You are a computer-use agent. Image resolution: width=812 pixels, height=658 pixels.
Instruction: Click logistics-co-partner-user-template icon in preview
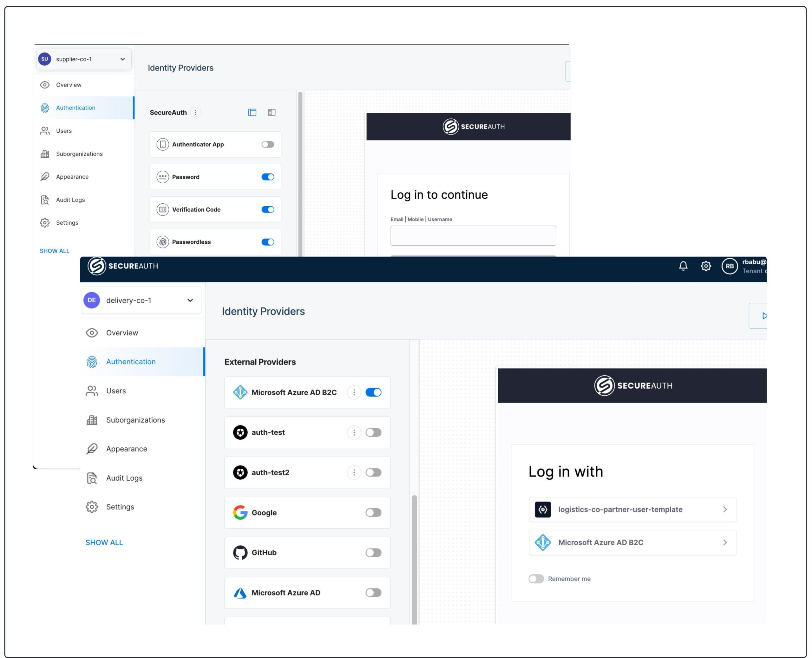(x=543, y=510)
